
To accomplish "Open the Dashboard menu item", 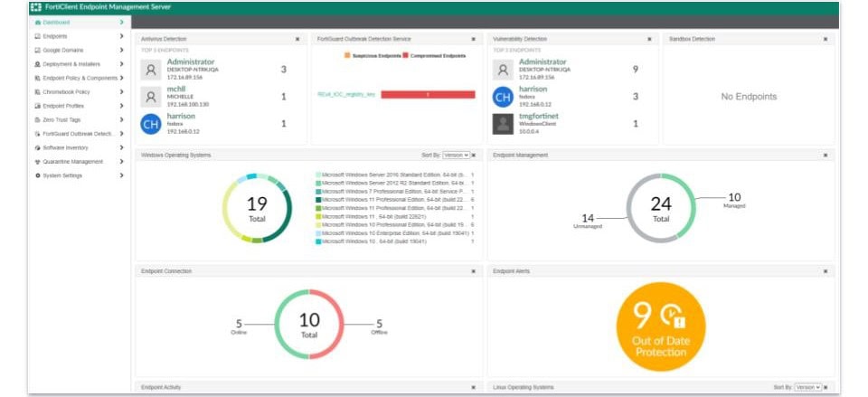I will pos(80,23).
